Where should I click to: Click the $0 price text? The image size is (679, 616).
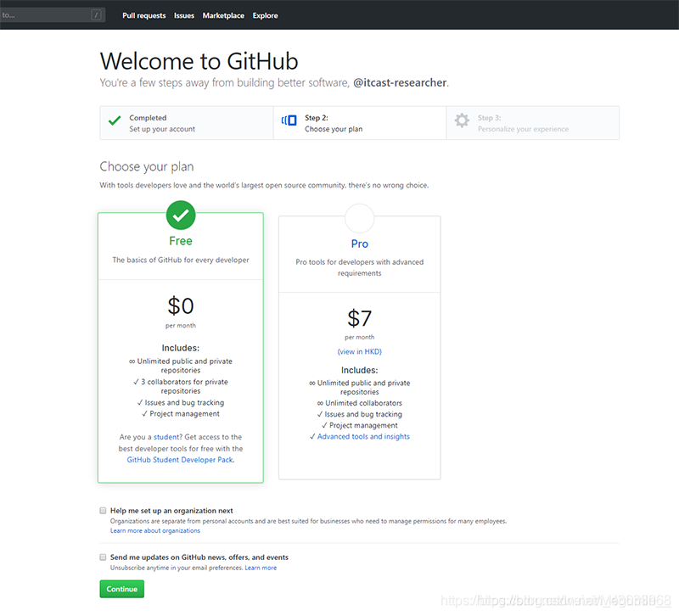(181, 306)
